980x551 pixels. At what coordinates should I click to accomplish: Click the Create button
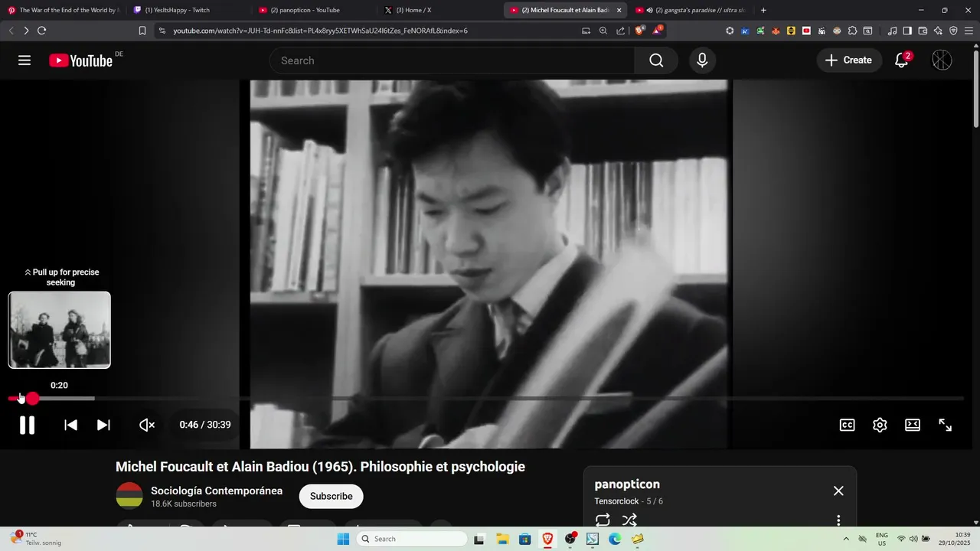848,60
